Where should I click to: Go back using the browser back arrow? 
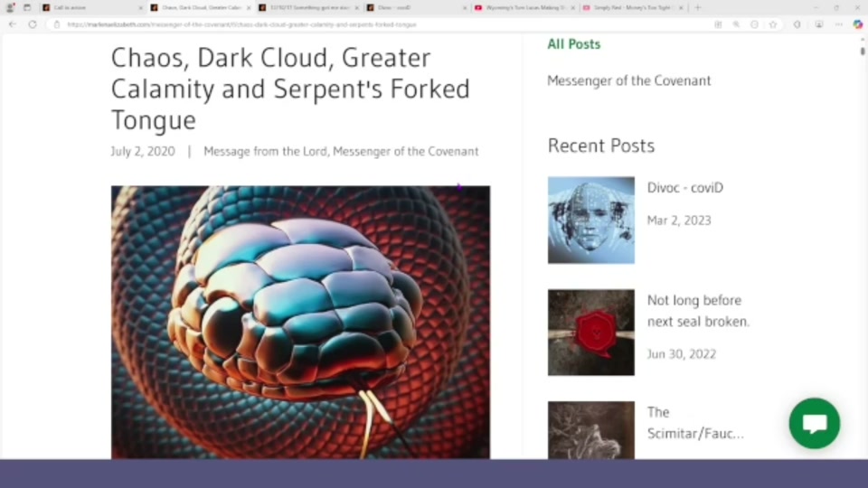12,24
